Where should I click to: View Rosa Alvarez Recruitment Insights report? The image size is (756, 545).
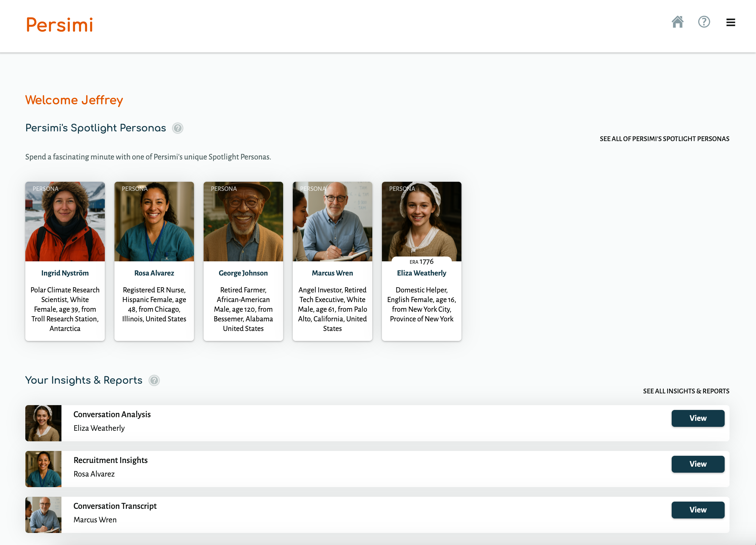coord(697,464)
